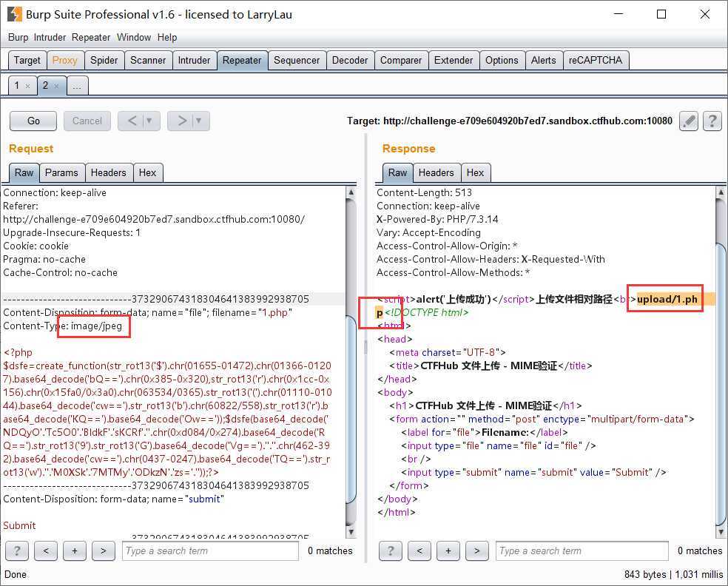Image resolution: width=728 pixels, height=586 pixels.
Task: Click the Go button to send request
Action: pos(33,121)
